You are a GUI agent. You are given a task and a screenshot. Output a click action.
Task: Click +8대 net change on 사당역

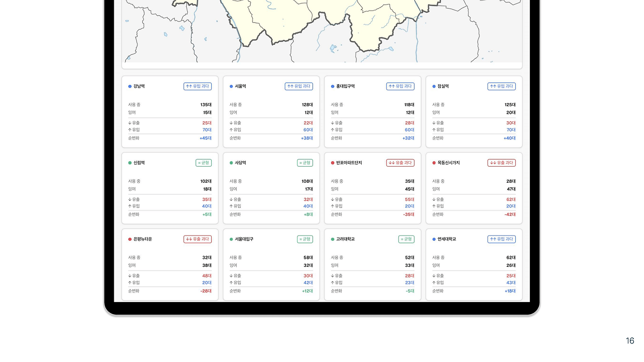(x=308, y=214)
